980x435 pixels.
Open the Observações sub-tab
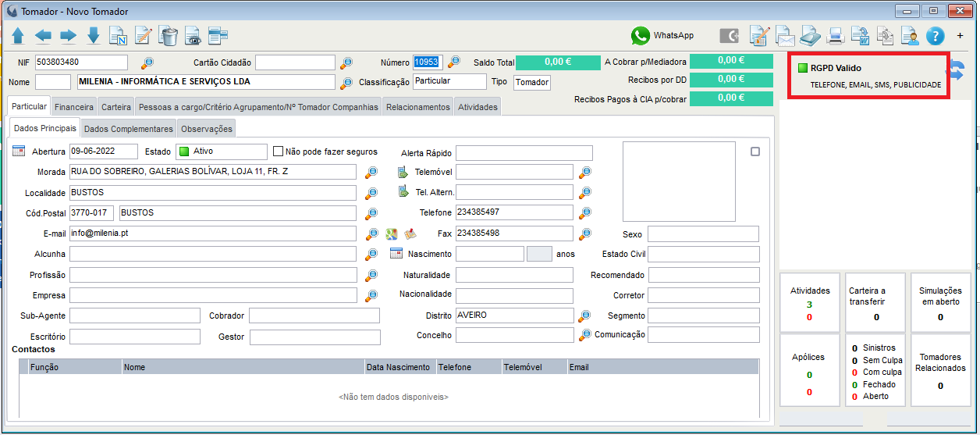[207, 129]
